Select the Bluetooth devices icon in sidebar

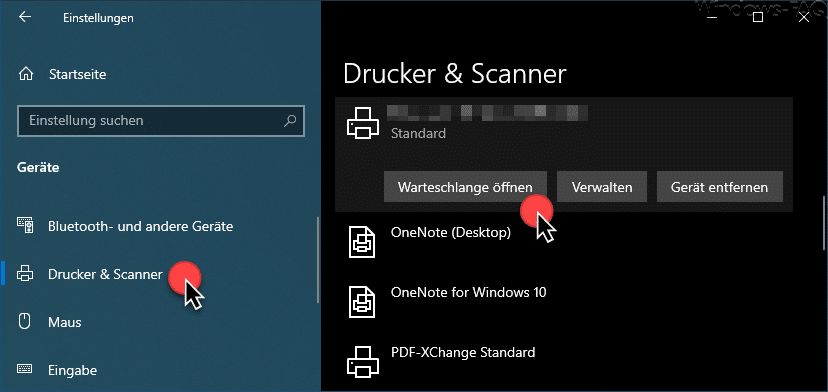point(25,226)
